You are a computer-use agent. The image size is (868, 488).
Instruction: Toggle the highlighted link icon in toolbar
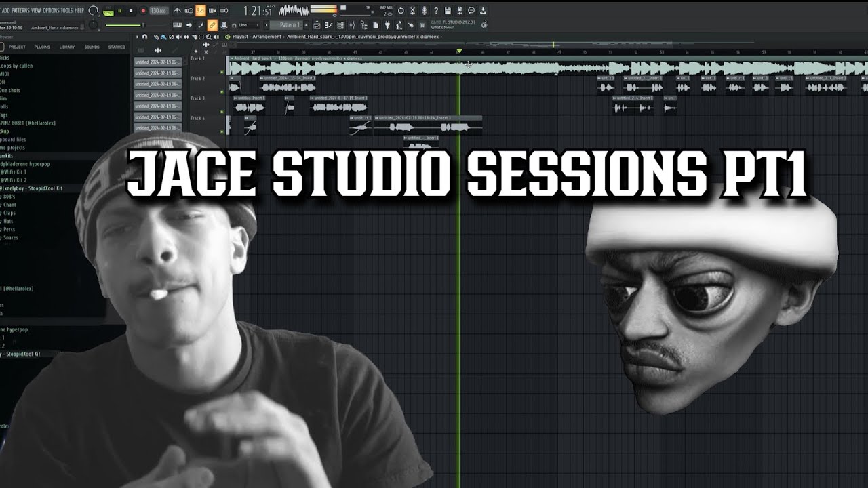point(212,25)
